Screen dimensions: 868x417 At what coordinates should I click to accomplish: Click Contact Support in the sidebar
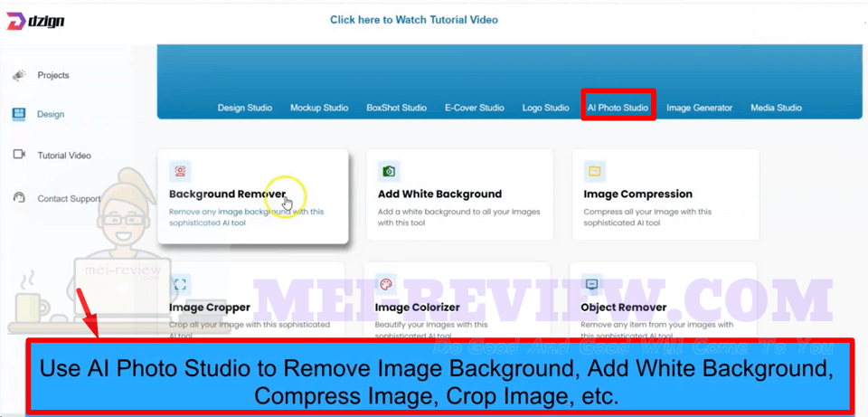coord(70,199)
